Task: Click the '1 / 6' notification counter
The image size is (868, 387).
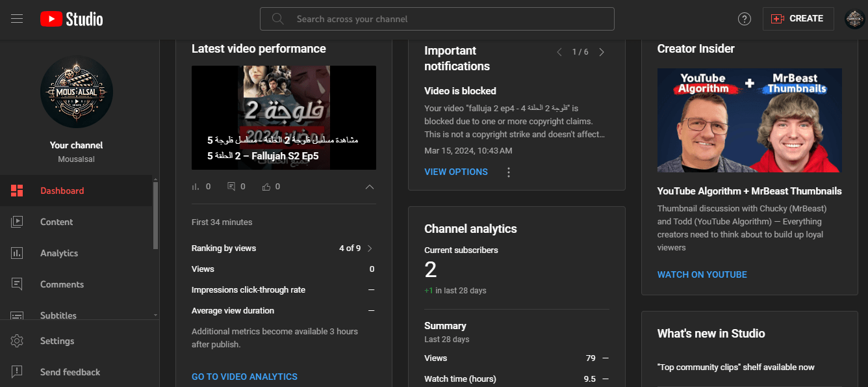Action: click(580, 52)
